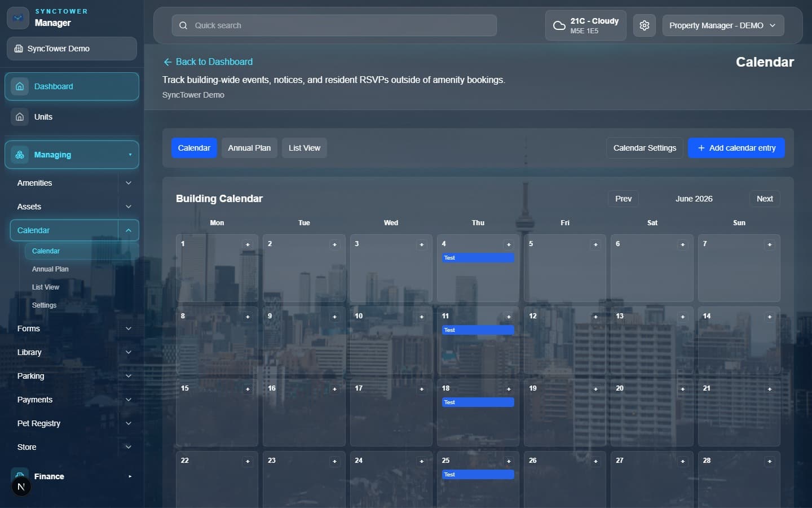Add entry with plus on June 1

coord(248,244)
